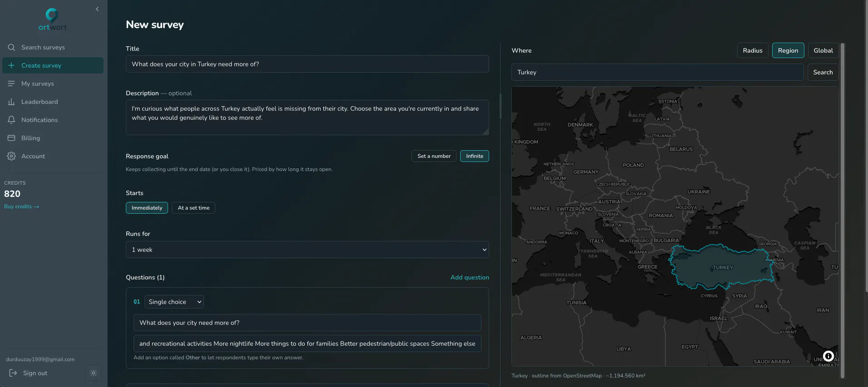Switch location mode to Region
868x387 pixels.
[x=788, y=50]
